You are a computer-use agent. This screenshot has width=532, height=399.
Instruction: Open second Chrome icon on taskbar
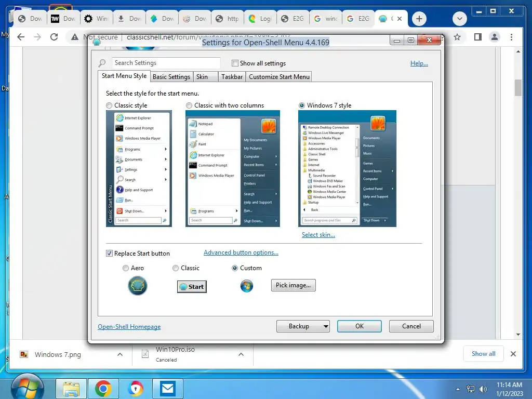click(136, 389)
